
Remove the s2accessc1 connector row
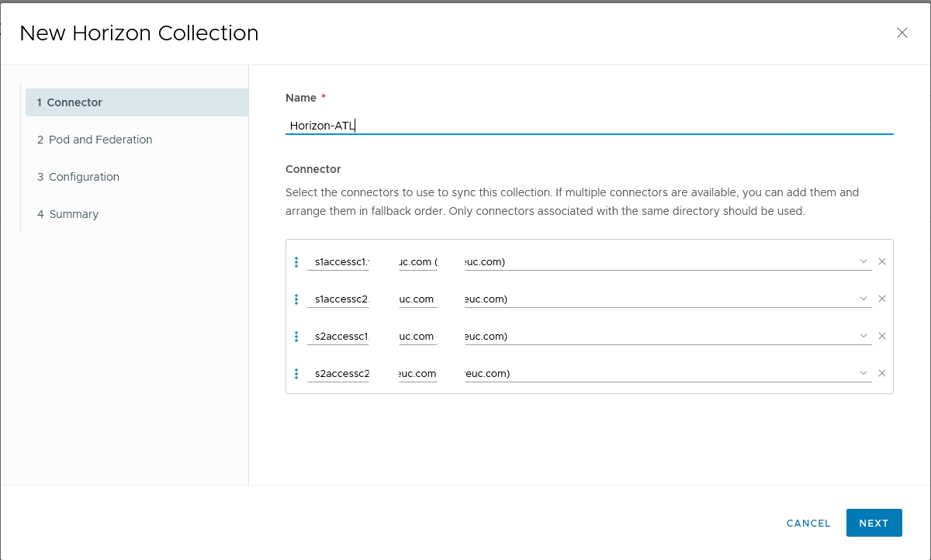tap(881, 337)
